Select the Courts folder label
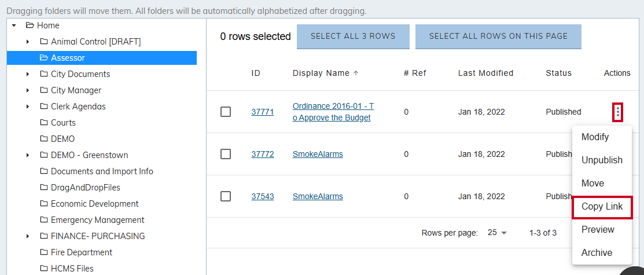Image resolution: width=644 pixels, height=275 pixels. pos(63,123)
